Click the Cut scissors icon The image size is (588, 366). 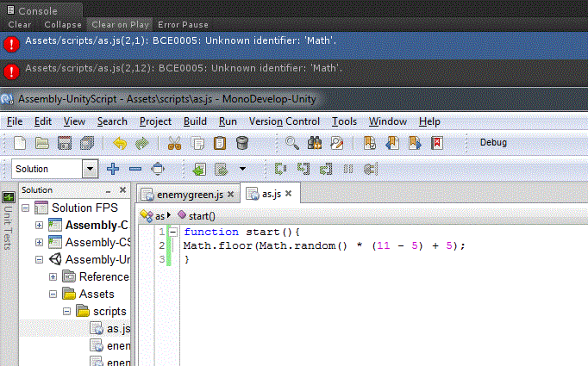click(x=174, y=143)
